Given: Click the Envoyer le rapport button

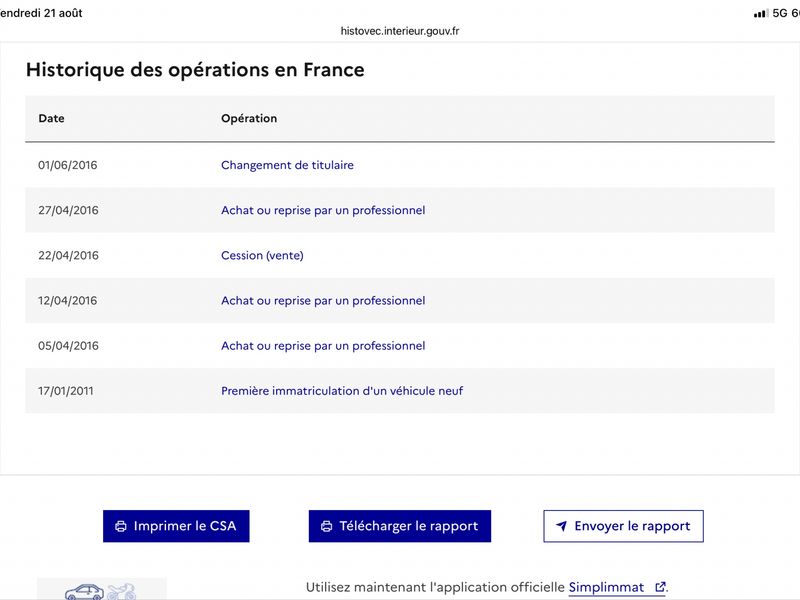Looking at the screenshot, I should coord(623,526).
